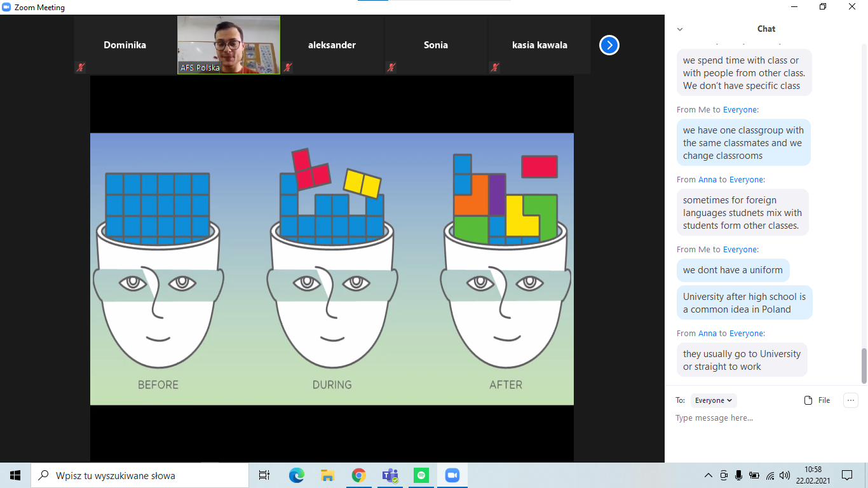This screenshot has height=488, width=868.
Task: Collapse the Chat panel chevron
Action: tap(680, 29)
